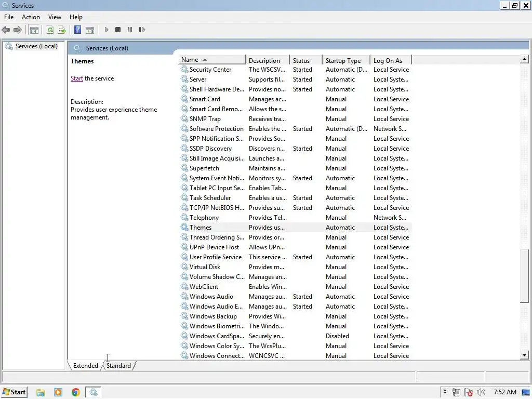Viewport: 532px width, 399px height.
Task: Toggle the Show/Hide Console Tree icon
Action: click(x=34, y=30)
